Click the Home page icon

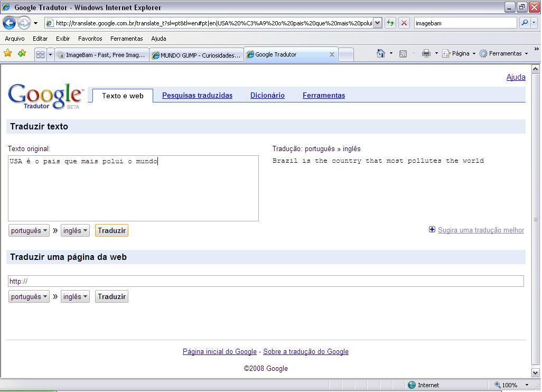380,53
